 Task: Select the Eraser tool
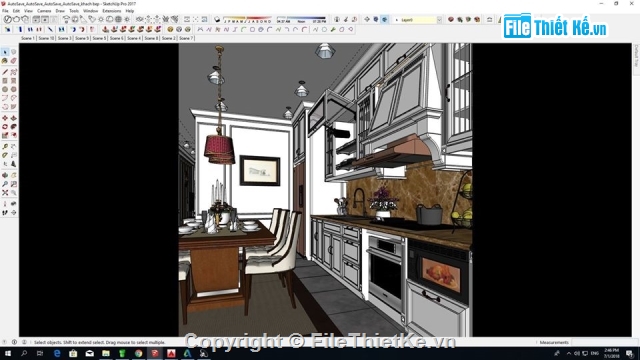point(13,61)
